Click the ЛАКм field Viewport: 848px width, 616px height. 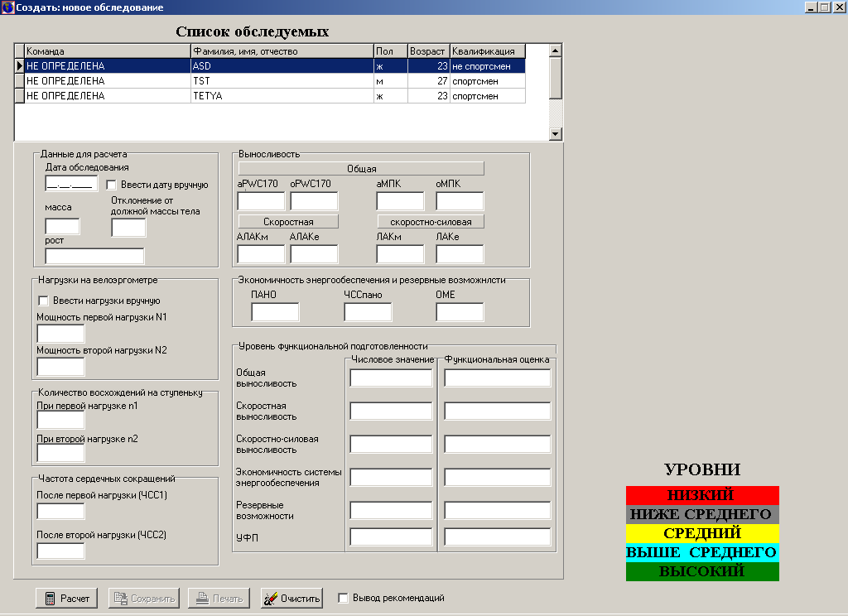[400, 254]
